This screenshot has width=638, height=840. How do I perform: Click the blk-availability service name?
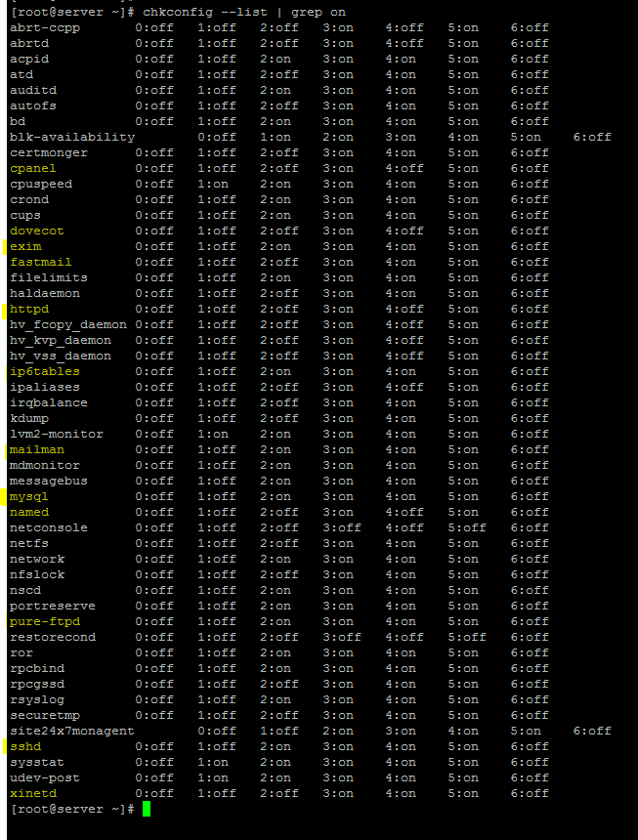[72, 137]
